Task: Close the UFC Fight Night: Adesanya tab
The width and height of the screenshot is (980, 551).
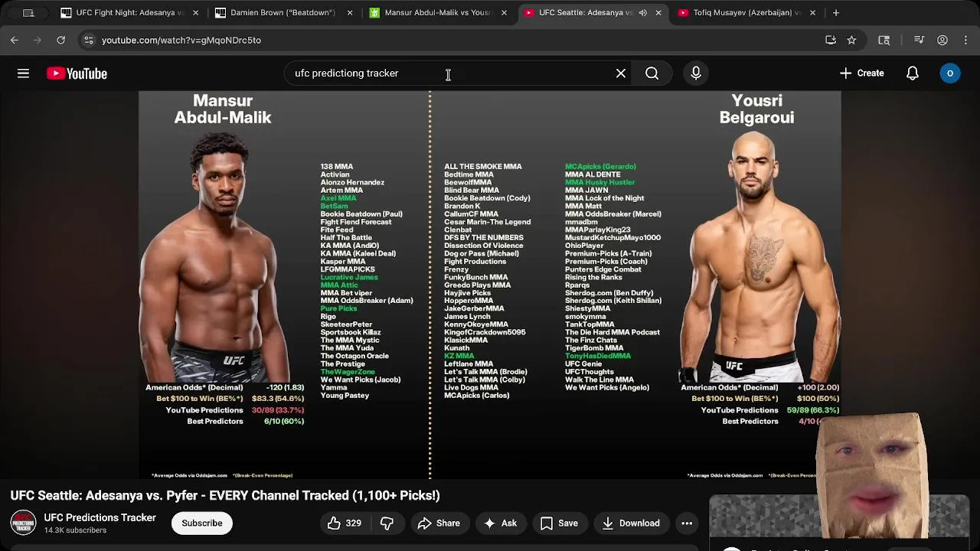Action: pos(195,13)
